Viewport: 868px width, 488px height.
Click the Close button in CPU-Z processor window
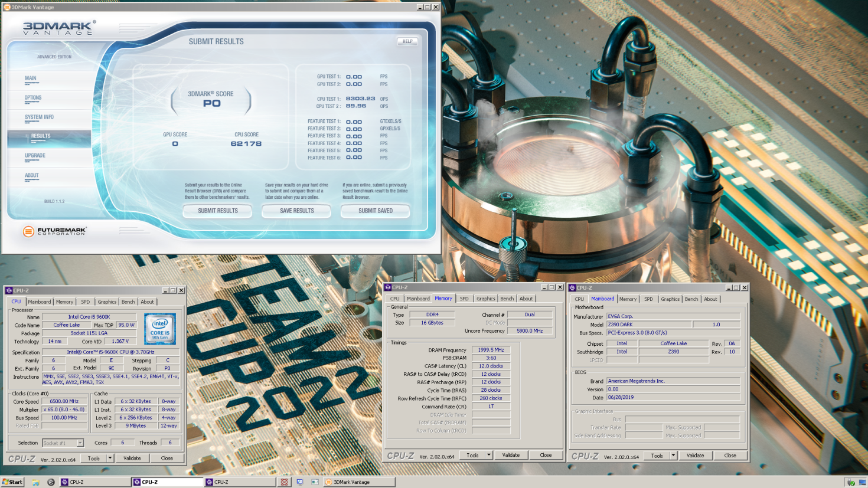(x=167, y=458)
